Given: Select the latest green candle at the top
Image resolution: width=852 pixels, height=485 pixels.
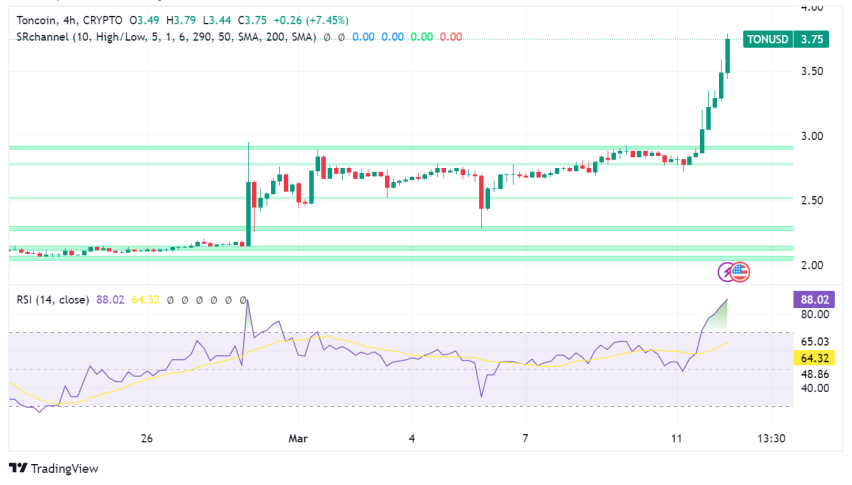Looking at the screenshot, I should pos(727,55).
